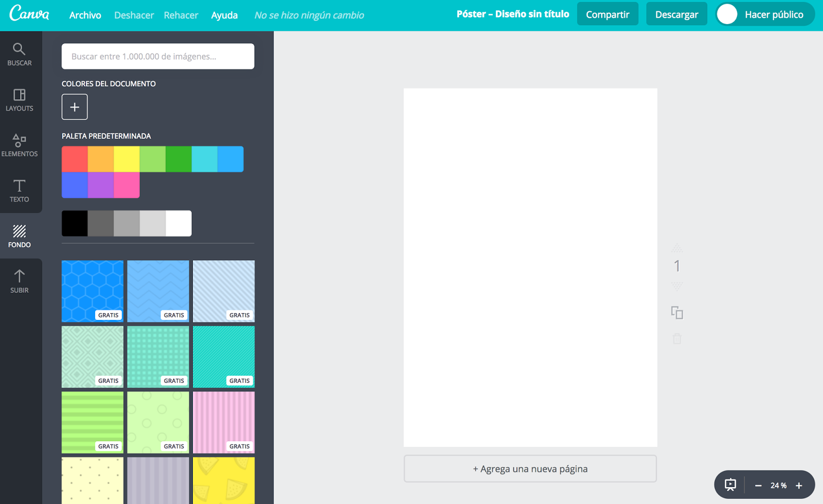Select the Fondo panel icon
Image resolution: width=823 pixels, height=504 pixels.
coord(20,236)
